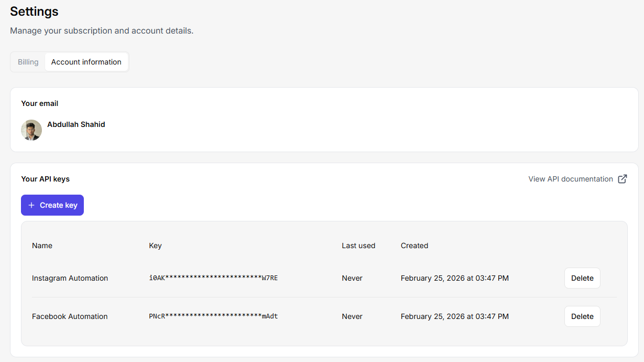Click the masked key for Facebook Automation
The height and width of the screenshot is (362, 644).
click(213, 316)
